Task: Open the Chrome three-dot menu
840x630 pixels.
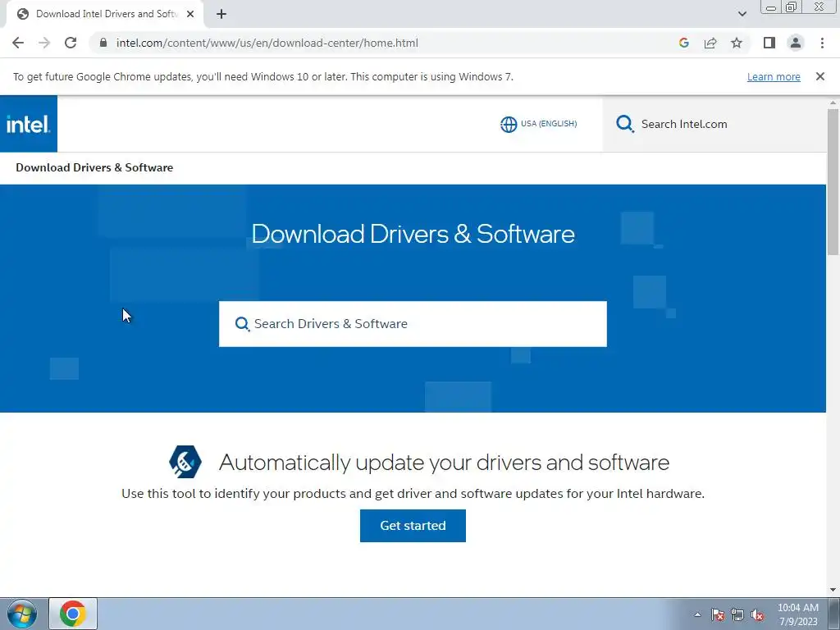Action: tap(822, 43)
